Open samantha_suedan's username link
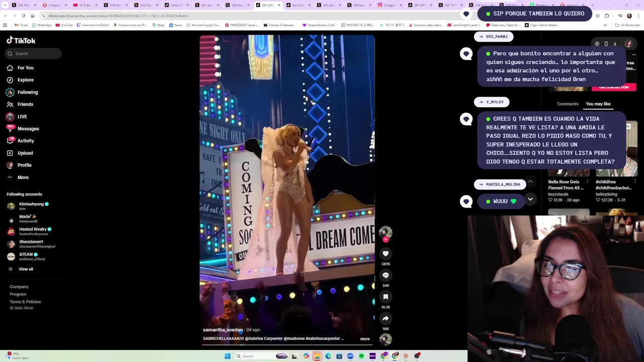The image size is (644, 362). click(223, 330)
